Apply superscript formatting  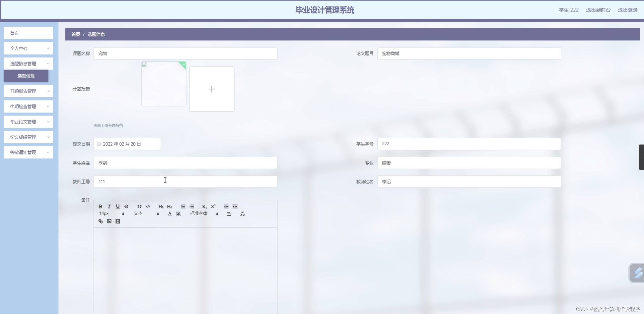coord(213,206)
